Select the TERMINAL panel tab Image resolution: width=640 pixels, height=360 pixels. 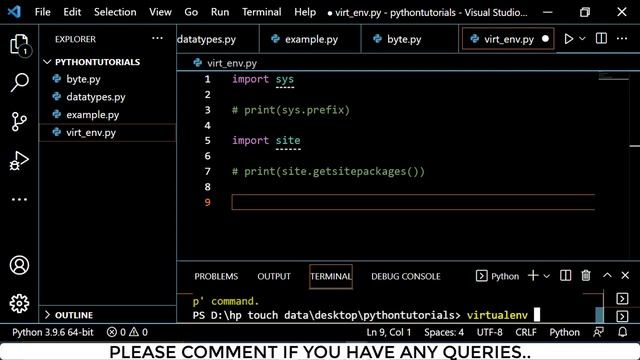(x=331, y=276)
